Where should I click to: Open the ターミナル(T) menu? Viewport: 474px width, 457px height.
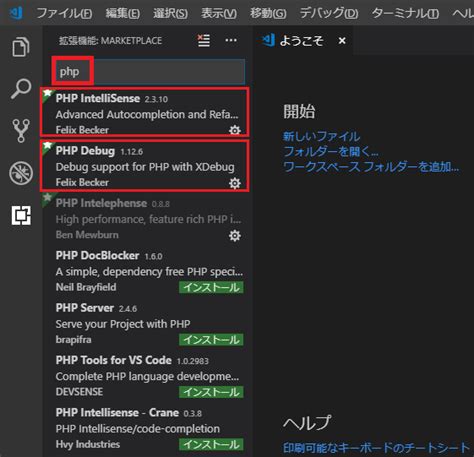[x=405, y=13]
